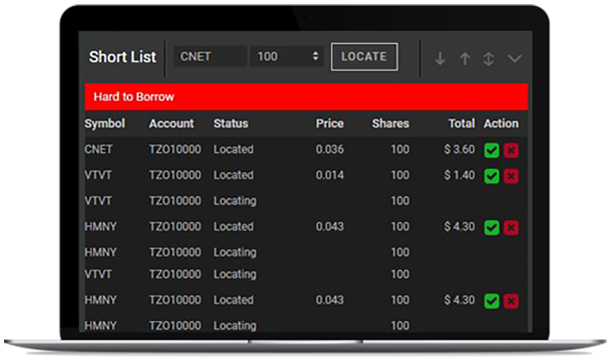The image size is (611, 364).
Task: Sort by the Symbol column header
Action: coord(105,124)
